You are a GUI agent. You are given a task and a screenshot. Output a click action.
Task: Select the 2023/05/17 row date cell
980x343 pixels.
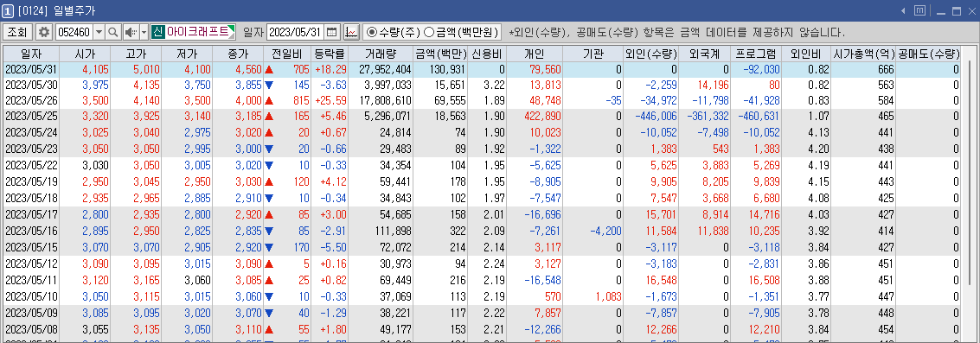coord(31,214)
